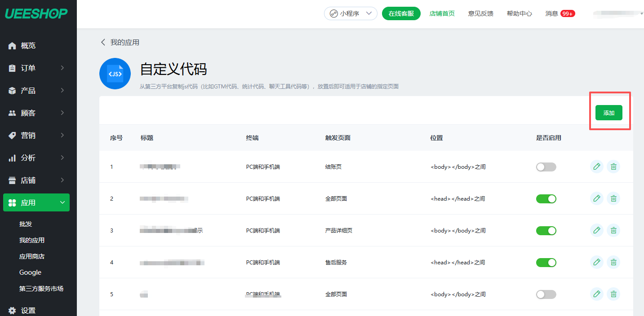Enable the toggle switch for row 1

pyautogui.click(x=546, y=167)
